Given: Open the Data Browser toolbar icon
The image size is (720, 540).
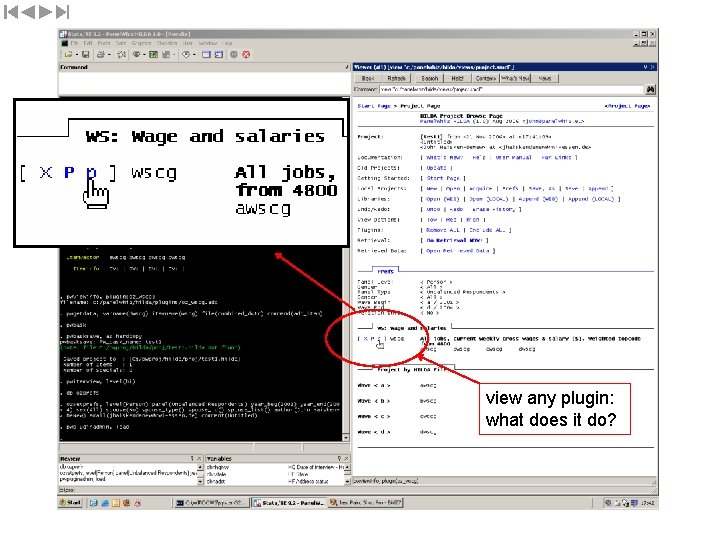Looking at the screenshot, I should [219, 55].
